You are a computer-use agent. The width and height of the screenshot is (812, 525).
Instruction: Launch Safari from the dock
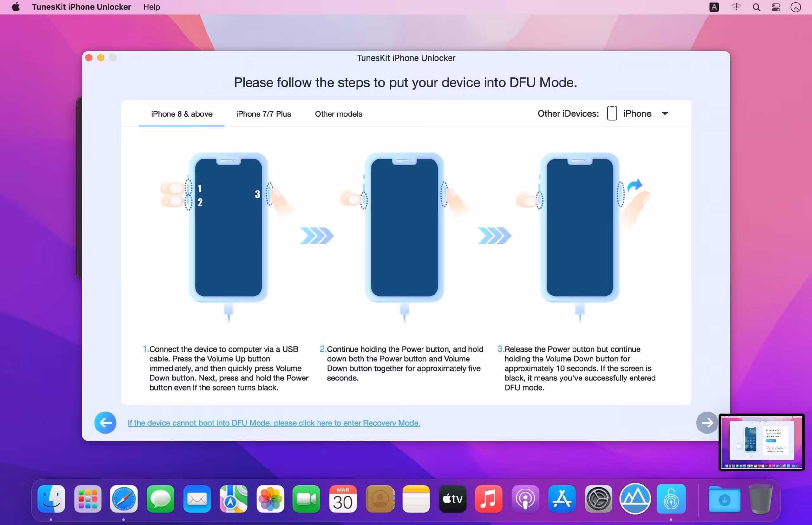pos(124,499)
